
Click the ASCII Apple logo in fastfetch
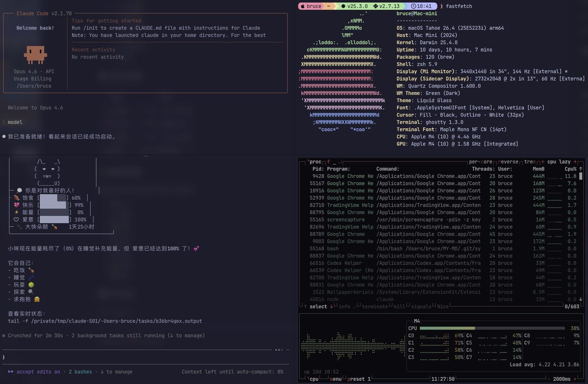[342, 71]
